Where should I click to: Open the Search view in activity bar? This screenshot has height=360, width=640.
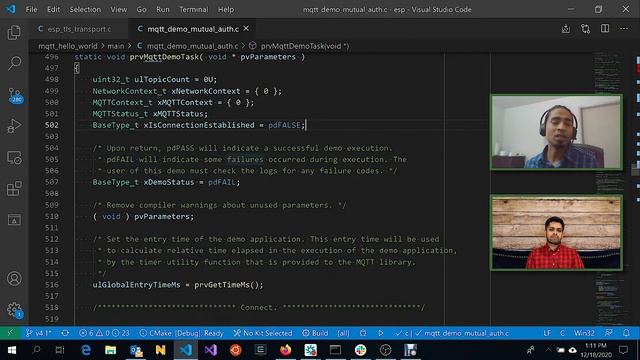[x=14, y=63]
